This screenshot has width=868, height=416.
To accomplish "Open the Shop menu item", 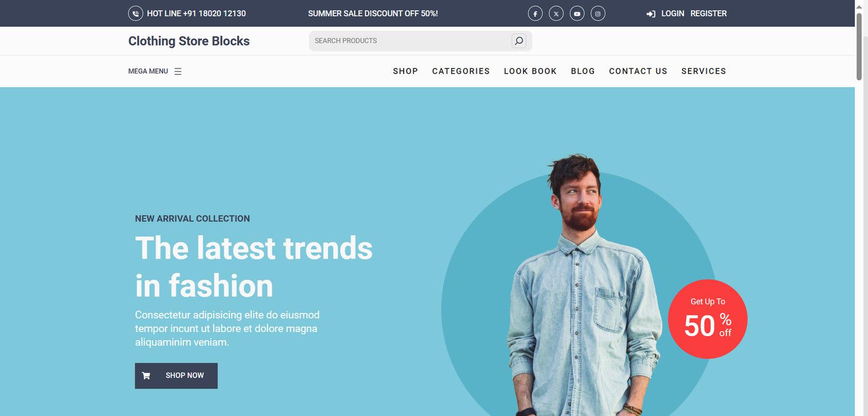I will pyautogui.click(x=405, y=71).
